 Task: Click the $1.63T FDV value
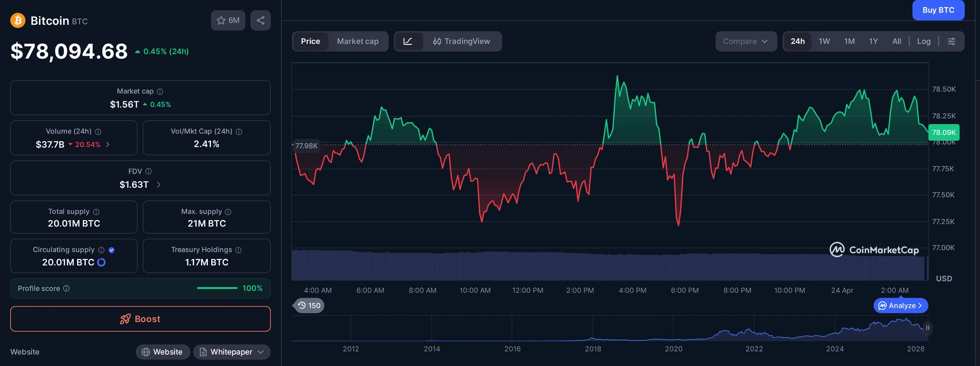tap(134, 185)
